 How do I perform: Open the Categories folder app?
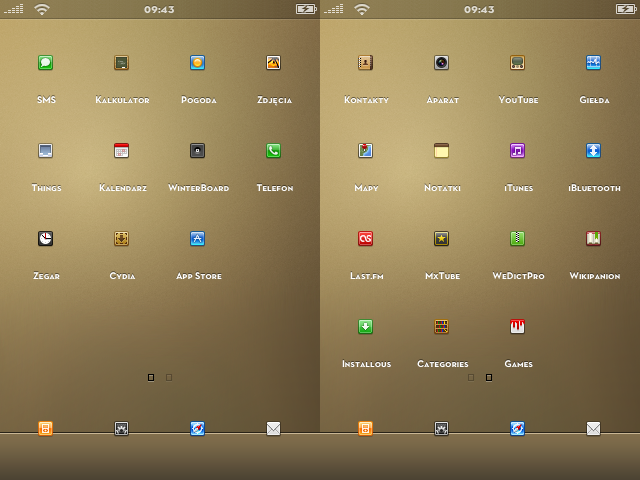[442, 327]
